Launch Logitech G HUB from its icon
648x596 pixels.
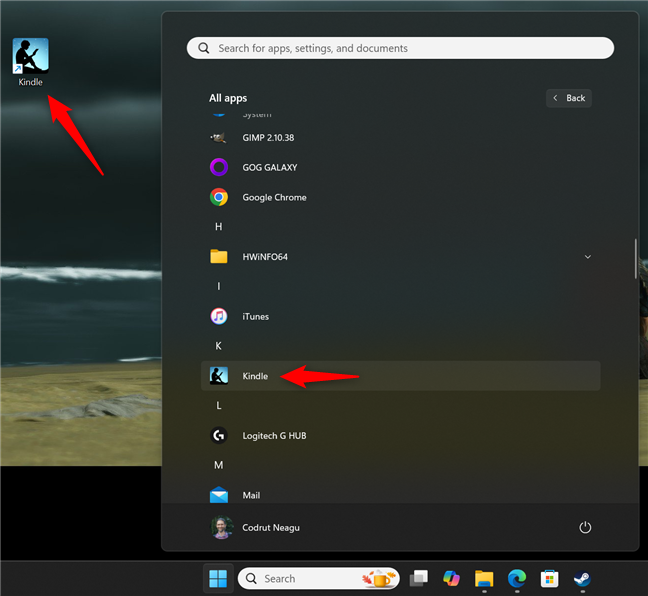pos(219,436)
